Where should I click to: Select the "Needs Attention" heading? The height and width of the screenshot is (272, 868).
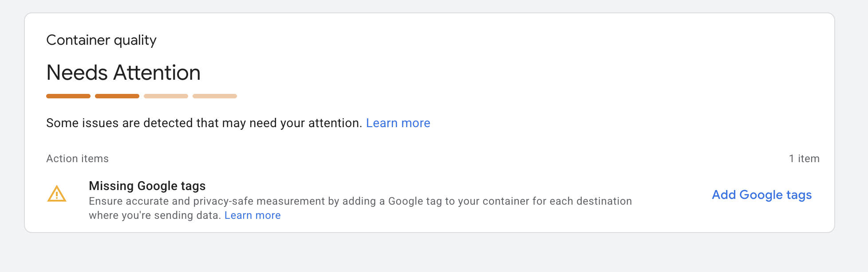click(x=123, y=72)
